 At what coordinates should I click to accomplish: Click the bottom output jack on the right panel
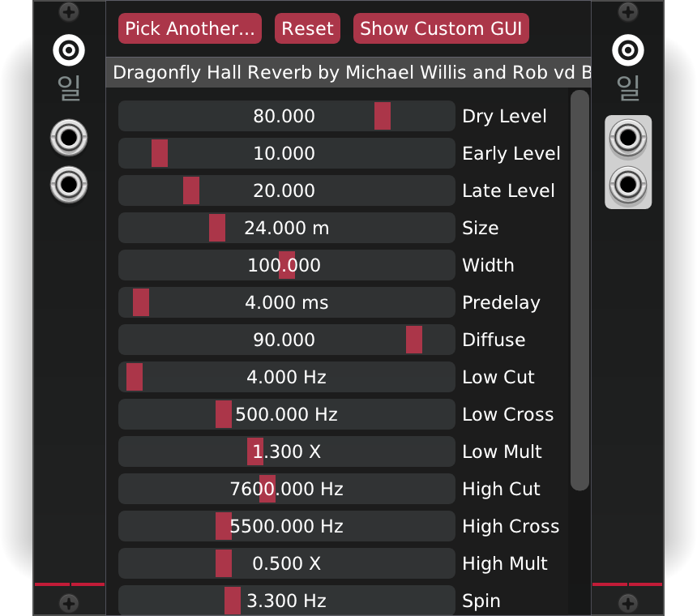[628, 185]
